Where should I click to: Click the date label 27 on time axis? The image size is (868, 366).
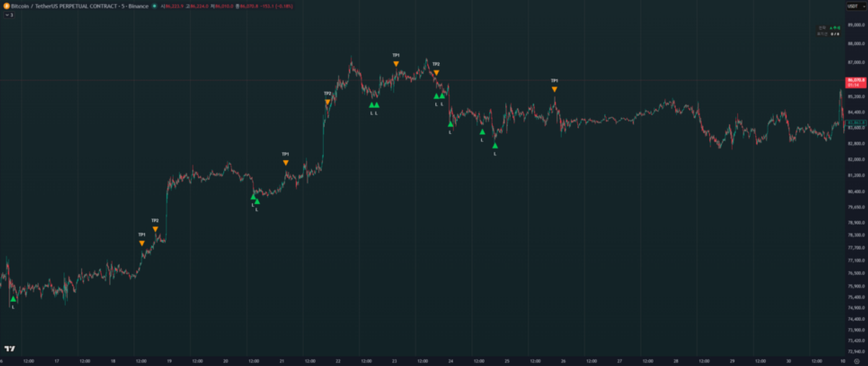[x=619, y=361]
